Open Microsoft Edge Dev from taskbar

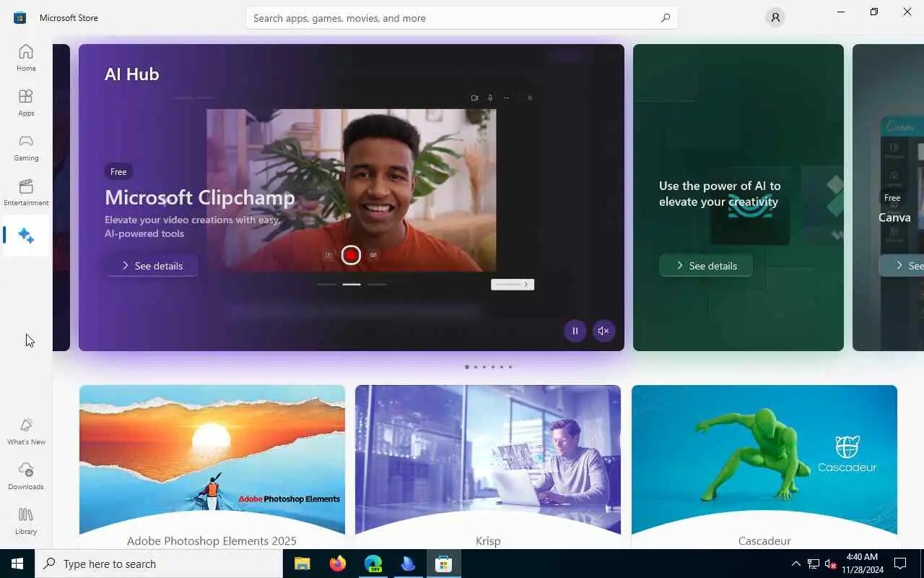[372, 564]
